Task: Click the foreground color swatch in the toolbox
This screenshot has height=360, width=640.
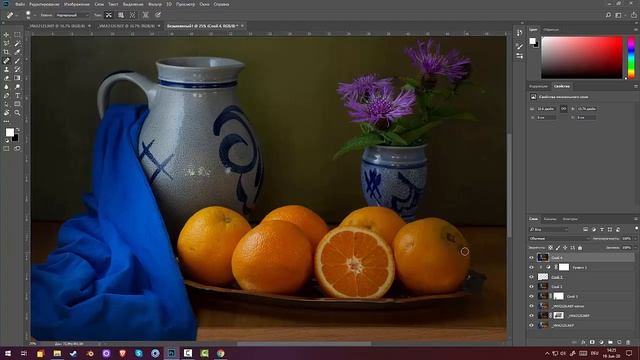Action: coord(9,132)
